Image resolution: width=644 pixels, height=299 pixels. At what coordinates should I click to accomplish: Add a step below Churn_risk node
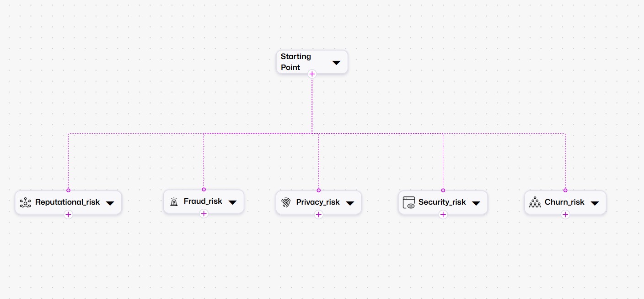[565, 214]
